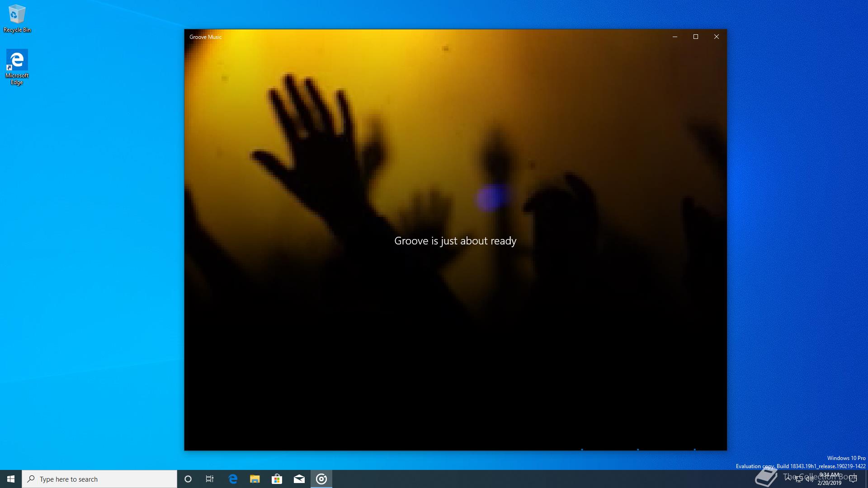Viewport: 868px width, 488px height.
Task: Open the volume control in tray
Action: [809, 479]
